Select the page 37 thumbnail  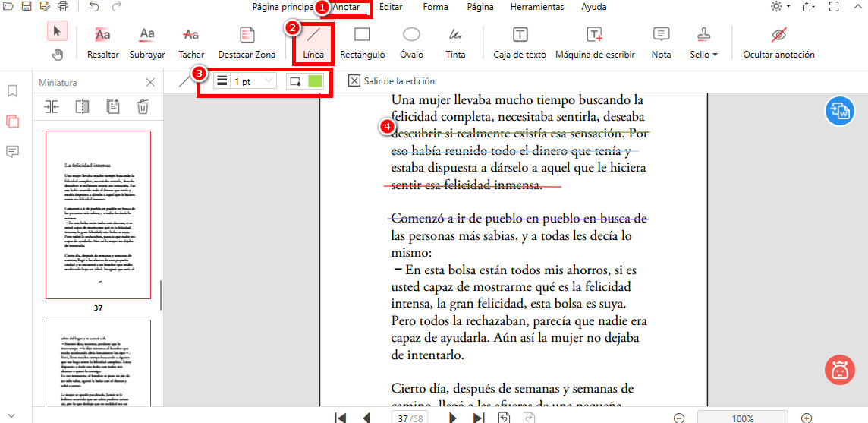tap(98, 215)
